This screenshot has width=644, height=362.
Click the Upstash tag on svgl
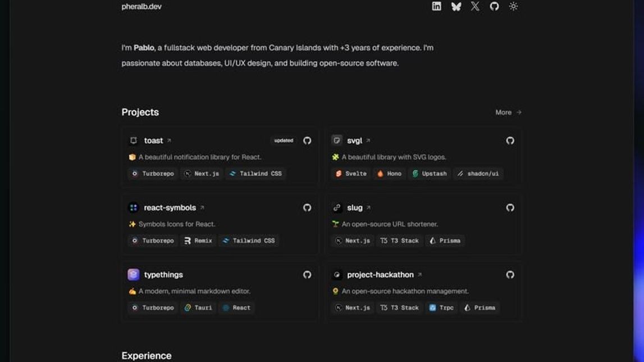[x=430, y=174]
